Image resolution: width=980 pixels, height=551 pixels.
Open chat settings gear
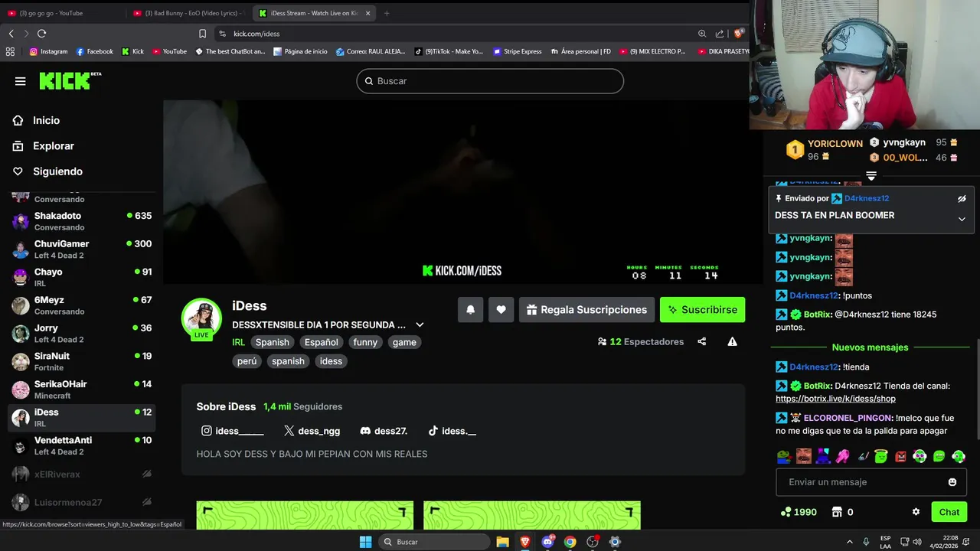[916, 512]
